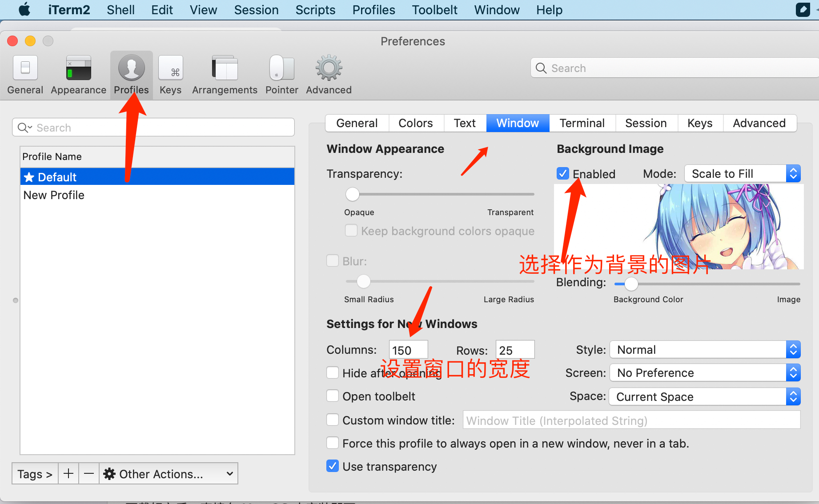Switch to the Terminal profile tab
Image resolution: width=819 pixels, height=504 pixels.
[x=582, y=123]
